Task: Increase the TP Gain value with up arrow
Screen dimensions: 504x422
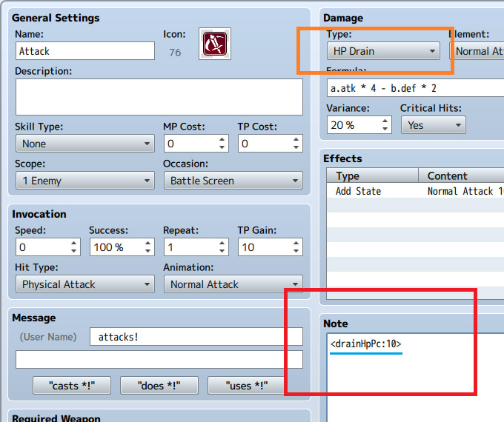Action: [296, 243]
